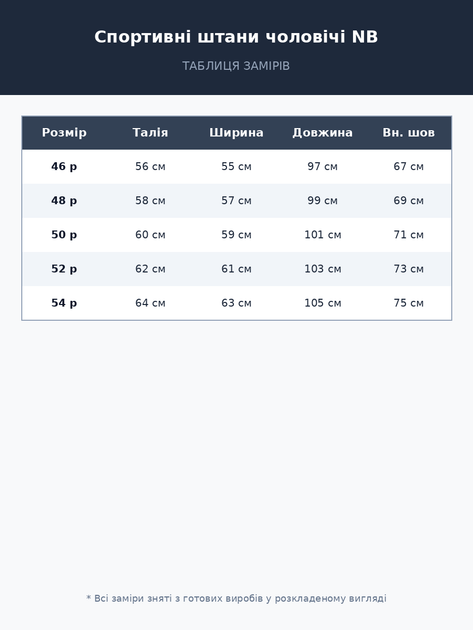Click the 99 см length cell
Viewport: 473px width, 630px height.
point(322,200)
